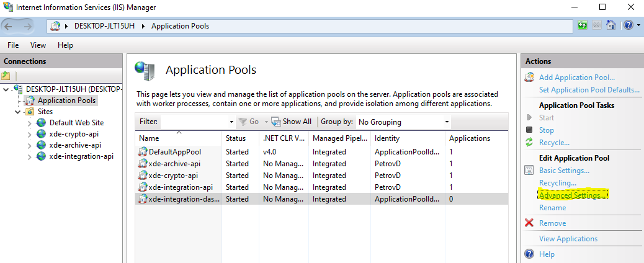Click the forward navigation arrow
The height and width of the screenshot is (263, 644).
tap(27, 26)
